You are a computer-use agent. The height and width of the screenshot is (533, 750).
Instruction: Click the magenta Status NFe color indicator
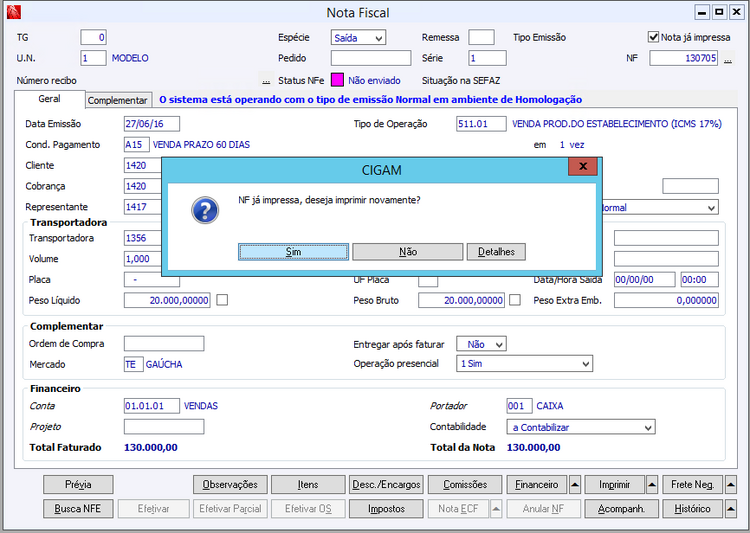337,80
